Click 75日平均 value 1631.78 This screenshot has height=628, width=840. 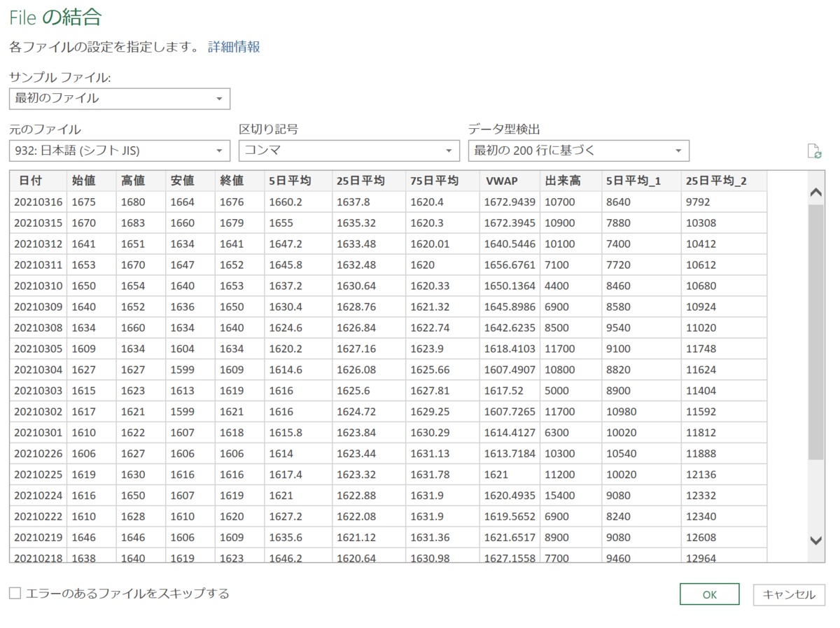(x=443, y=475)
